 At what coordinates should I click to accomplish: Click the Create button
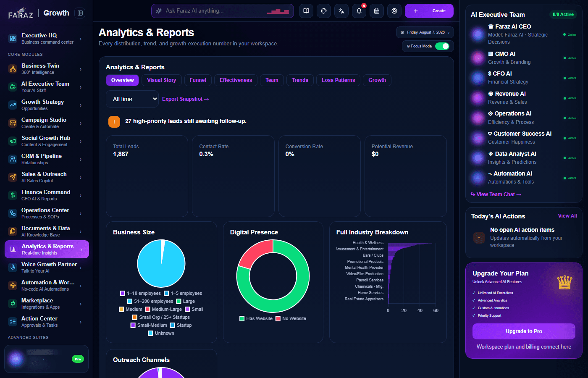tap(429, 11)
